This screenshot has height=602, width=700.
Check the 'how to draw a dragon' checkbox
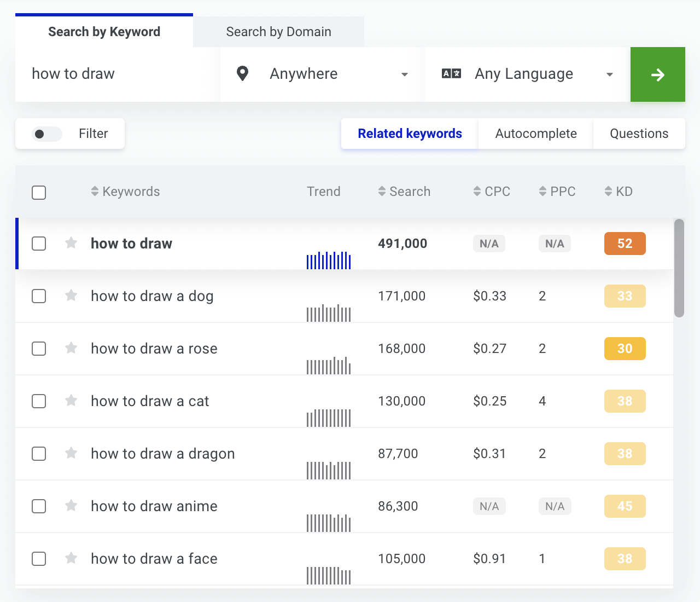point(39,454)
